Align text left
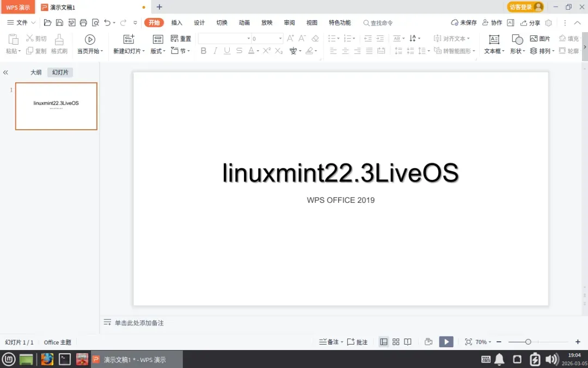This screenshot has height=368, width=588. pyautogui.click(x=333, y=51)
